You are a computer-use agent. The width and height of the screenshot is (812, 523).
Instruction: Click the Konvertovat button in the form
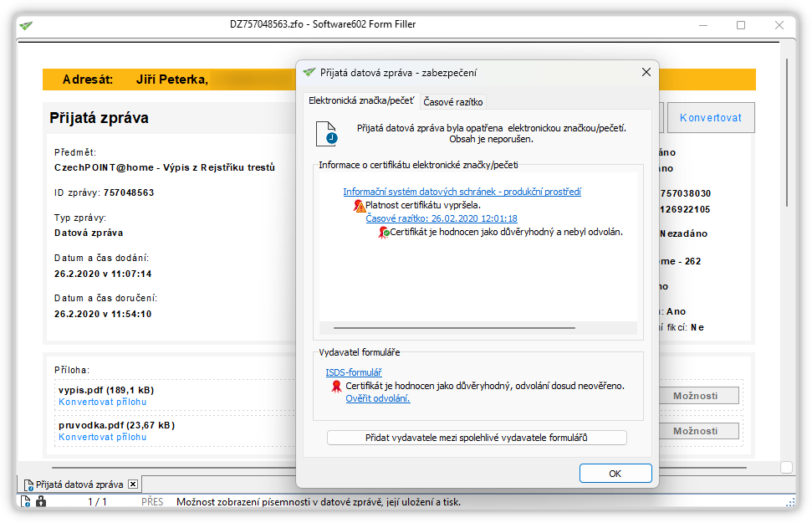pyautogui.click(x=711, y=118)
